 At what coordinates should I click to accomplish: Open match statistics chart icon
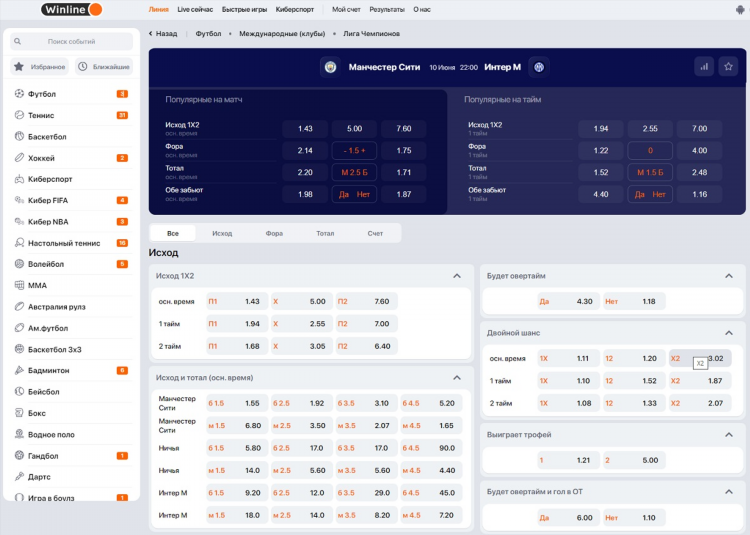point(704,67)
